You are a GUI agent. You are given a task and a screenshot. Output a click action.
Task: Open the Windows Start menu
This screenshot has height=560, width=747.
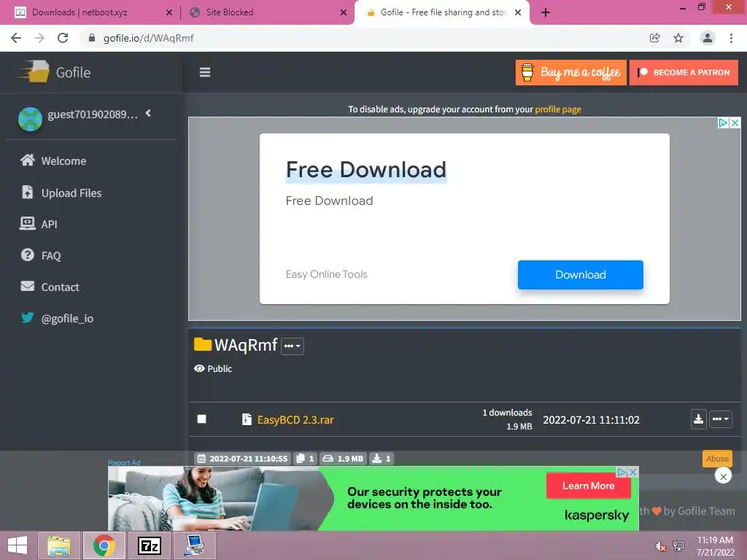pos(18,545)
